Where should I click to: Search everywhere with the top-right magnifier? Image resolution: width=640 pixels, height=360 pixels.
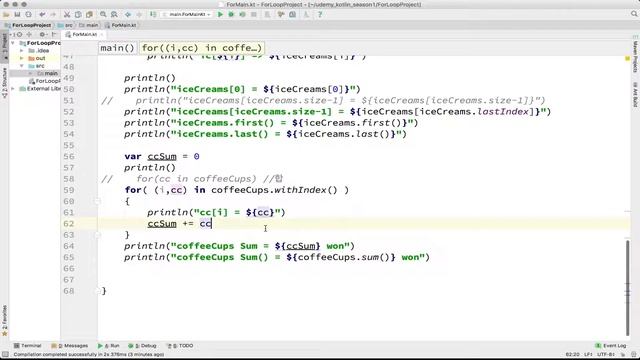(634, 14)
